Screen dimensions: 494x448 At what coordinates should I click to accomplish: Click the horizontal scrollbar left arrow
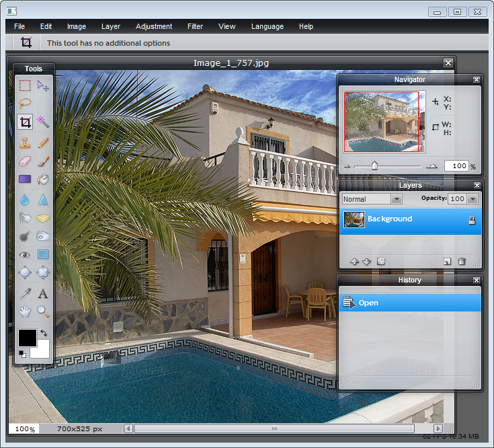128,428
